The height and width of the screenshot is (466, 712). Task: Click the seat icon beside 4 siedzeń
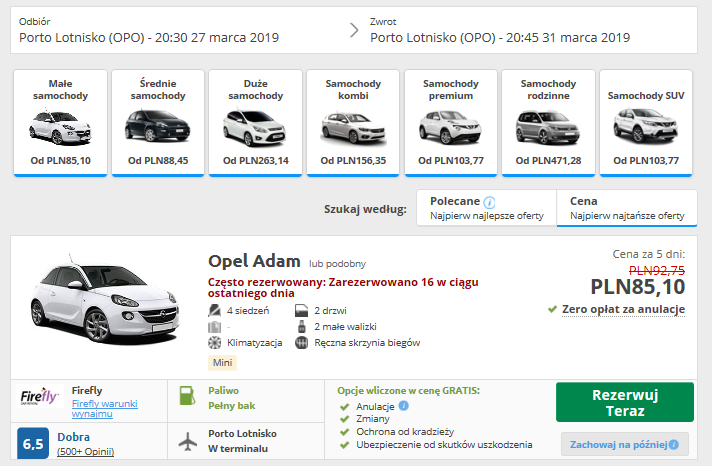[x=214, y=311]
